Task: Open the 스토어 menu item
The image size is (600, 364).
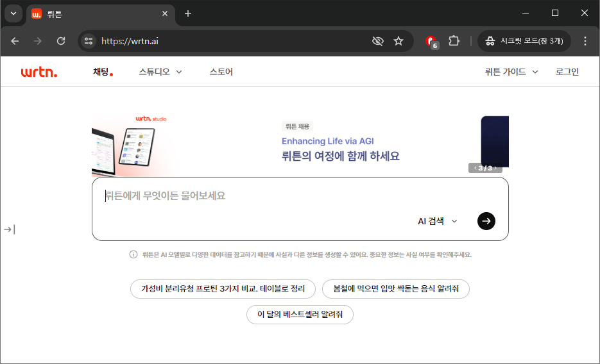Action: click(x=221, y=72)
